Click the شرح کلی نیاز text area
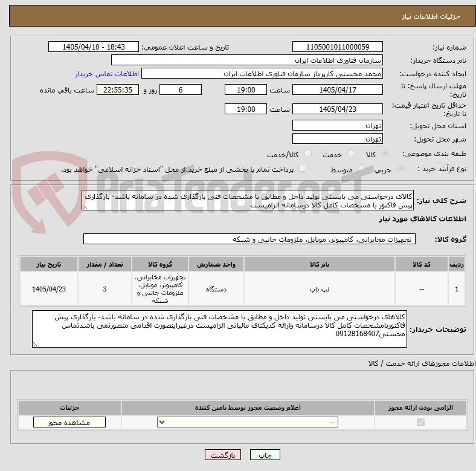 248,200
